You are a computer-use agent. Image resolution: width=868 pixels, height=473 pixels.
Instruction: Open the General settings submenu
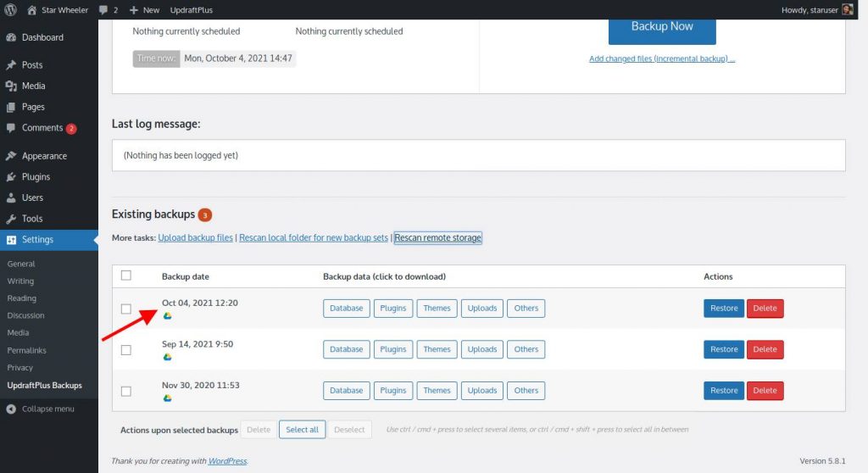pos(21,264)
